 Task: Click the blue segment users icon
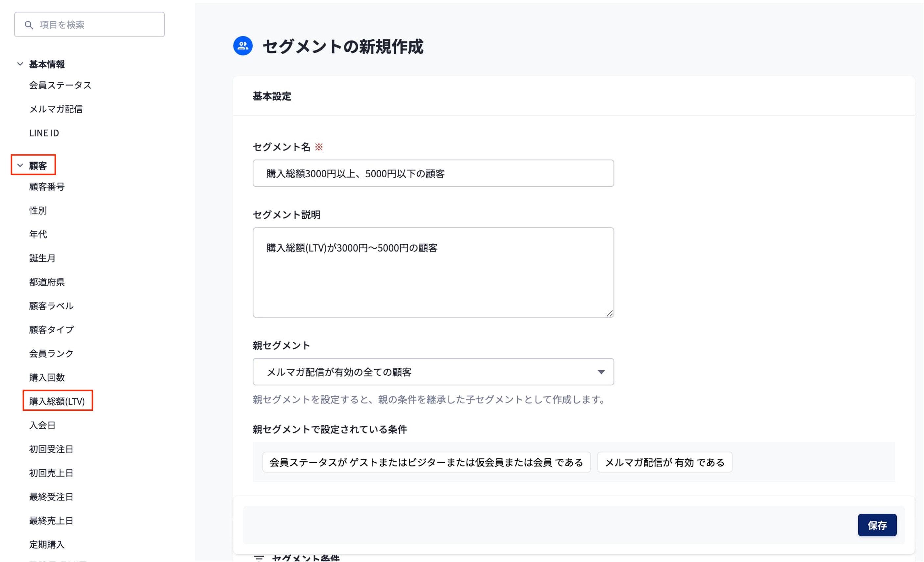(x=243, y=46)
